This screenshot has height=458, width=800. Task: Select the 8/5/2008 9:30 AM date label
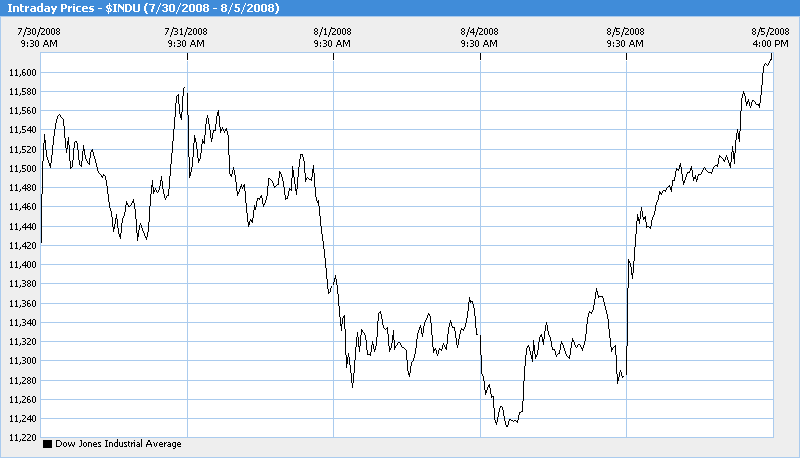point(625,37)
